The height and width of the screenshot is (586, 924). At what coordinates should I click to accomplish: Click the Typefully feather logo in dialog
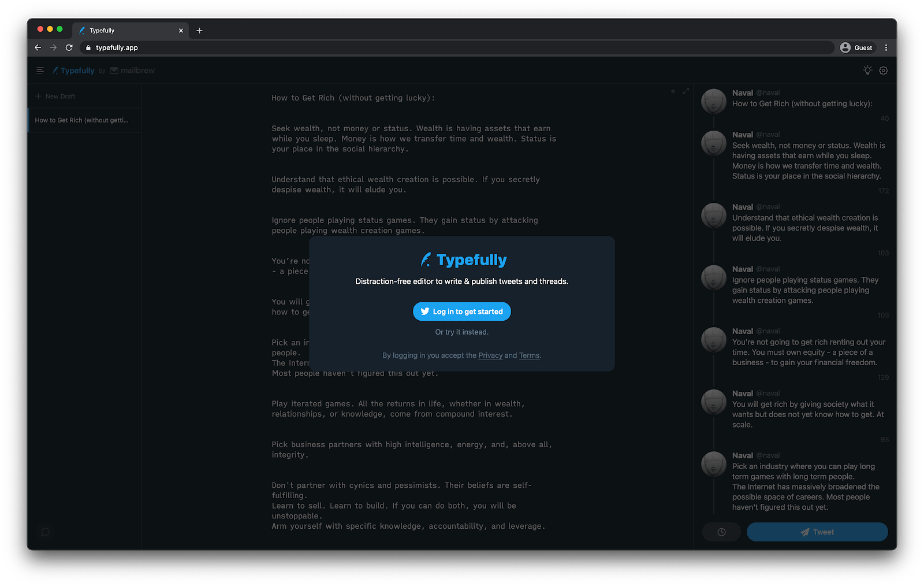[x=426, y=260]
